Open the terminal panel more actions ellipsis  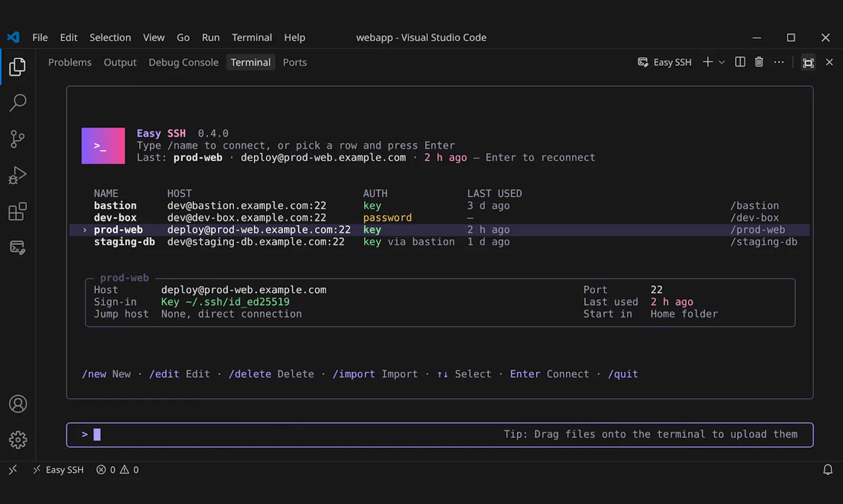(x=779, y=62)
